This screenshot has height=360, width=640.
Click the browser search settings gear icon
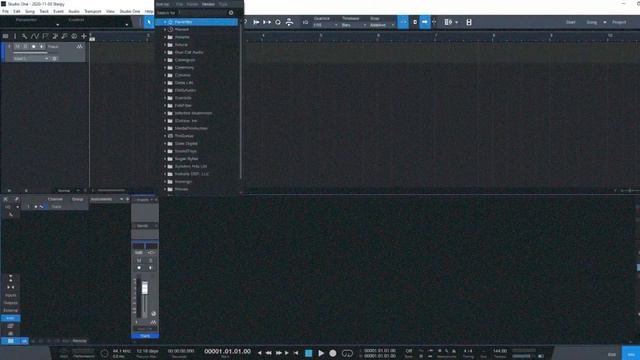[x=231, y=13]
